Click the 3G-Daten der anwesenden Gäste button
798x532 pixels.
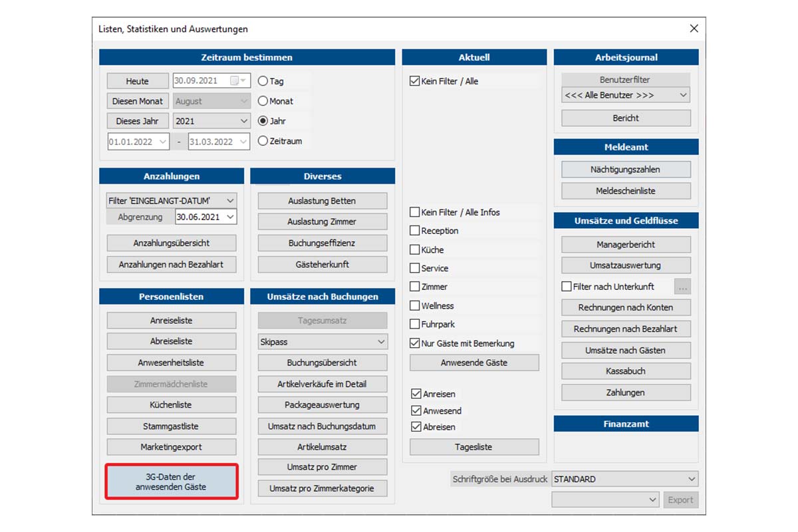point(172,482)
